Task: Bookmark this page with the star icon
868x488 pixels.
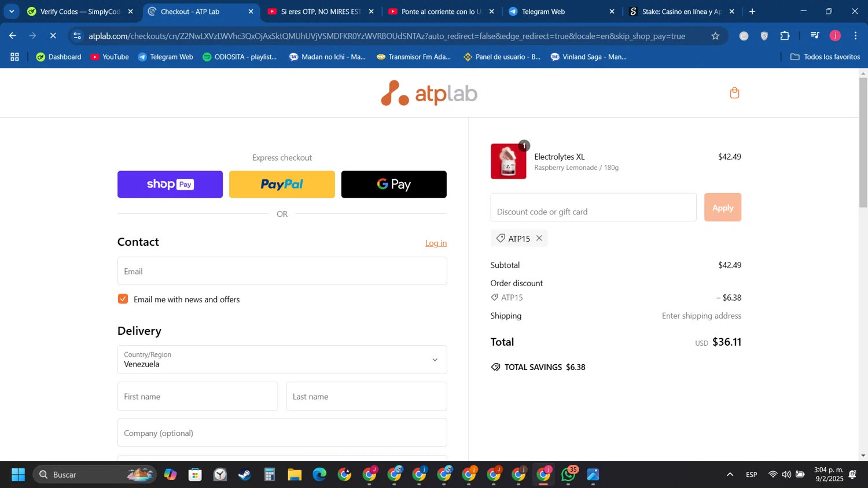Action: tap(715, 36)
